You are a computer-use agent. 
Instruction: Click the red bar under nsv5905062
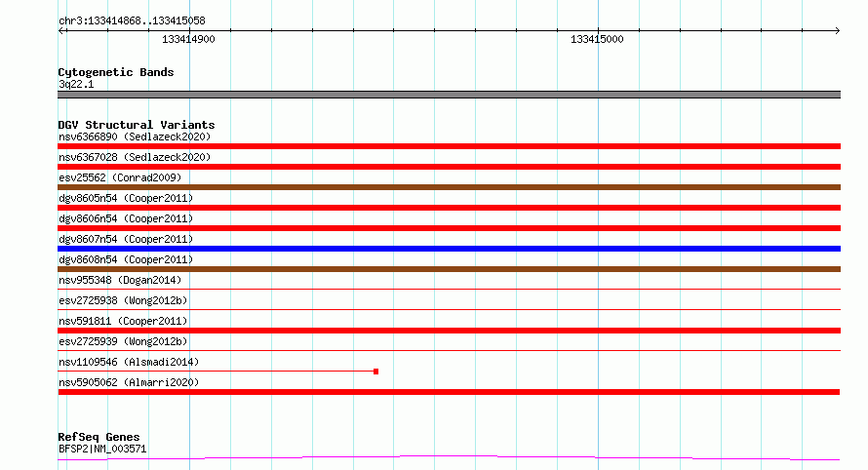(449, 392)
